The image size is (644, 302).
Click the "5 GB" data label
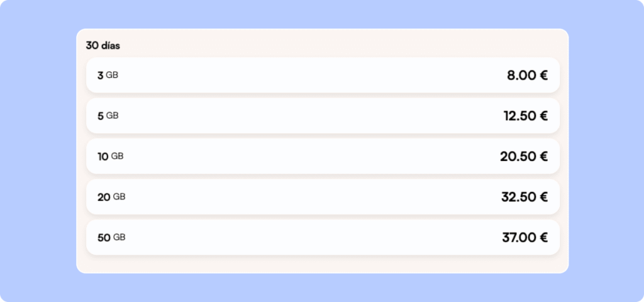pos(108,116)
